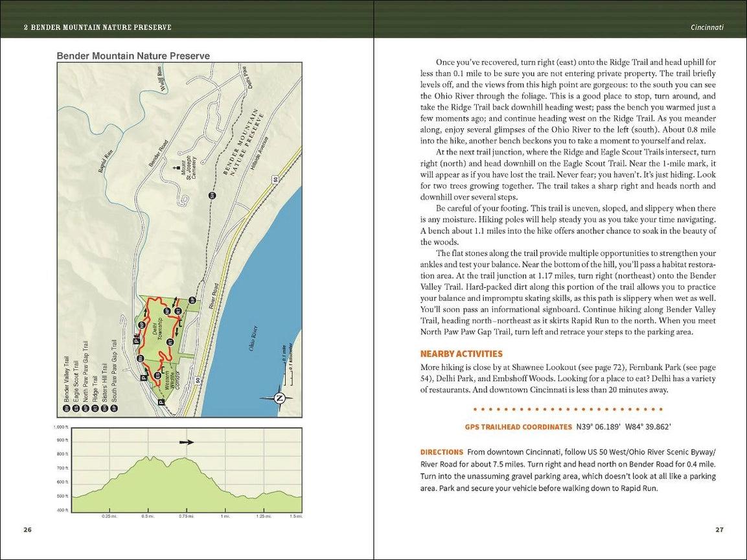
Task: Click the Bender Valley Trail legend marker
Action: pos(65,410)
